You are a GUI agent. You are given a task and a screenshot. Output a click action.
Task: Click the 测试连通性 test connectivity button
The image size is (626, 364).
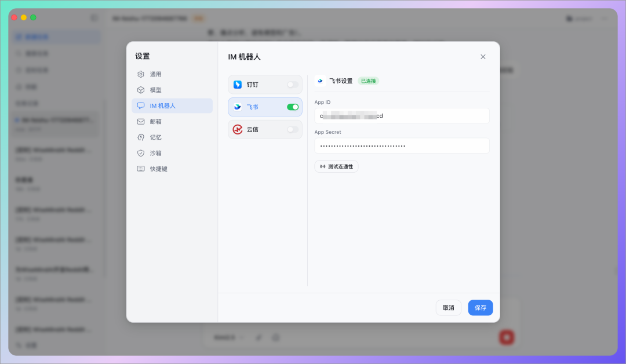[x=336, y=166]
